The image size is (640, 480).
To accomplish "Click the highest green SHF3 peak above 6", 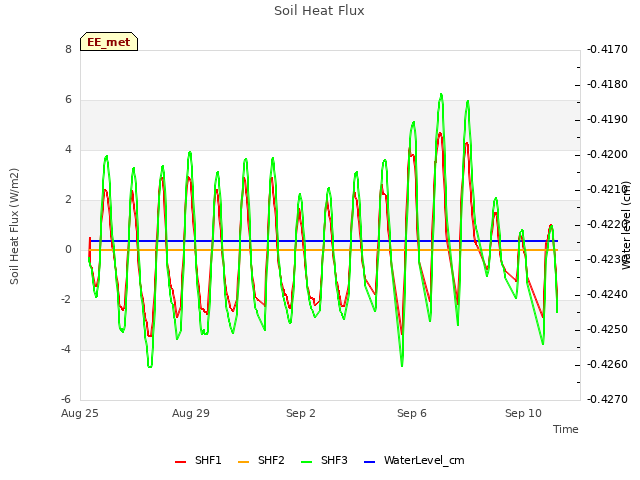I will [x=441, y=95].
